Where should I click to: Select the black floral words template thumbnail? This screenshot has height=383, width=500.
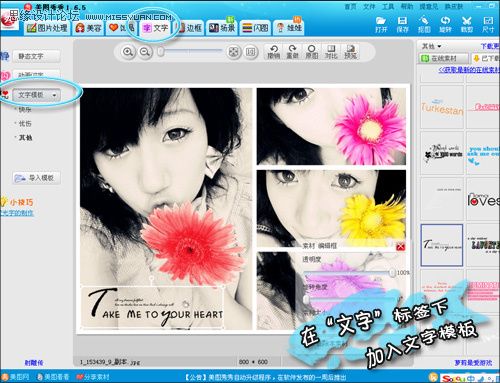click(x=442, y=153)
